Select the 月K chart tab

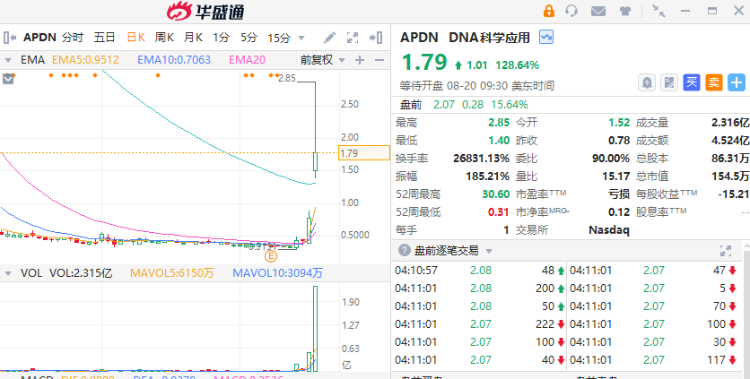point(194,37)
